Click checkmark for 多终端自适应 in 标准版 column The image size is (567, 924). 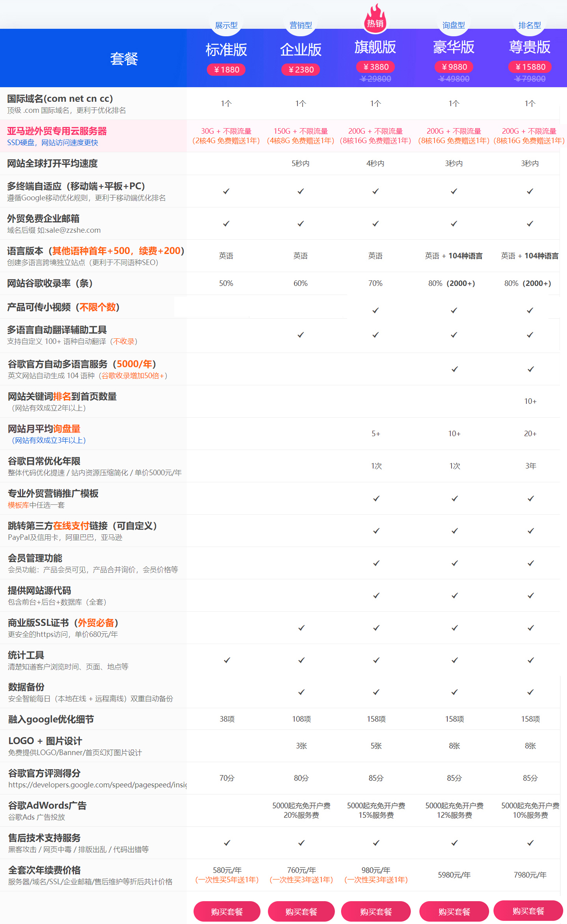coord(226,191)
